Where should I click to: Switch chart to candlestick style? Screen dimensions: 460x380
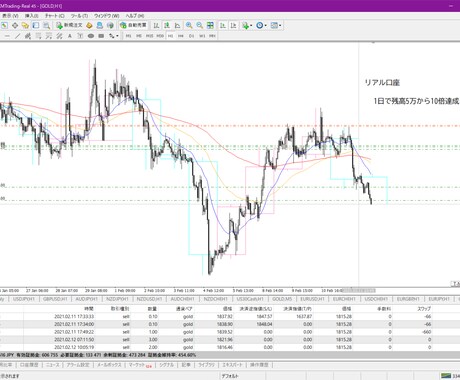167,25
